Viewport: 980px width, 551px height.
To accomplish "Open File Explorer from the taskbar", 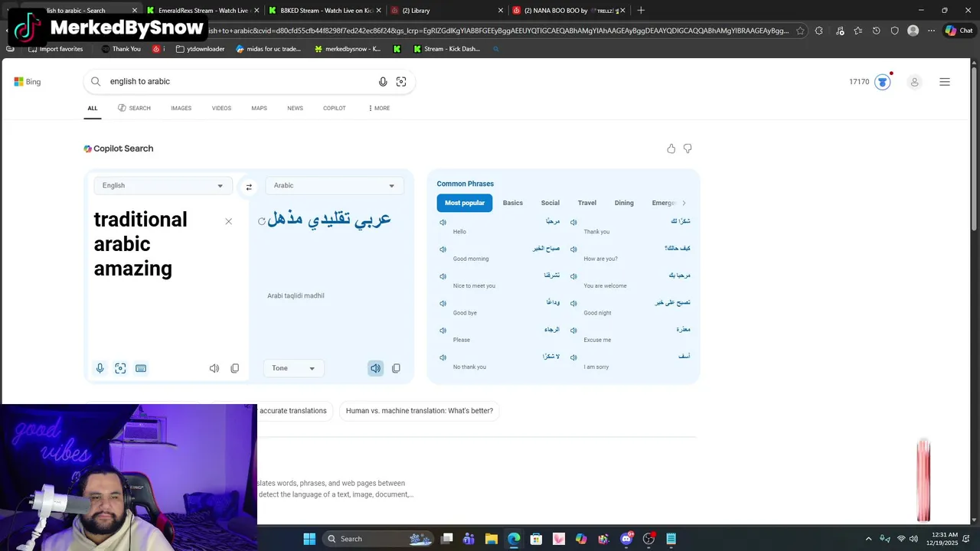I will pos(492,539).
